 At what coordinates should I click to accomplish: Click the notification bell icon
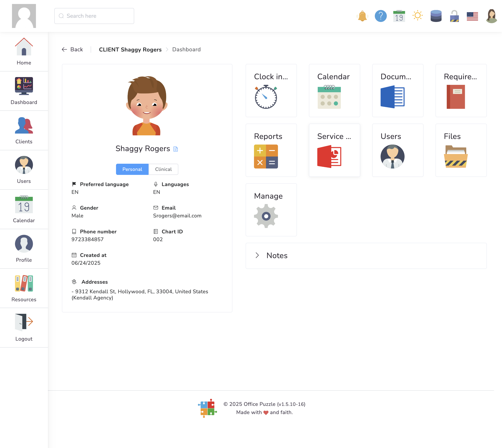pos(362,16)
